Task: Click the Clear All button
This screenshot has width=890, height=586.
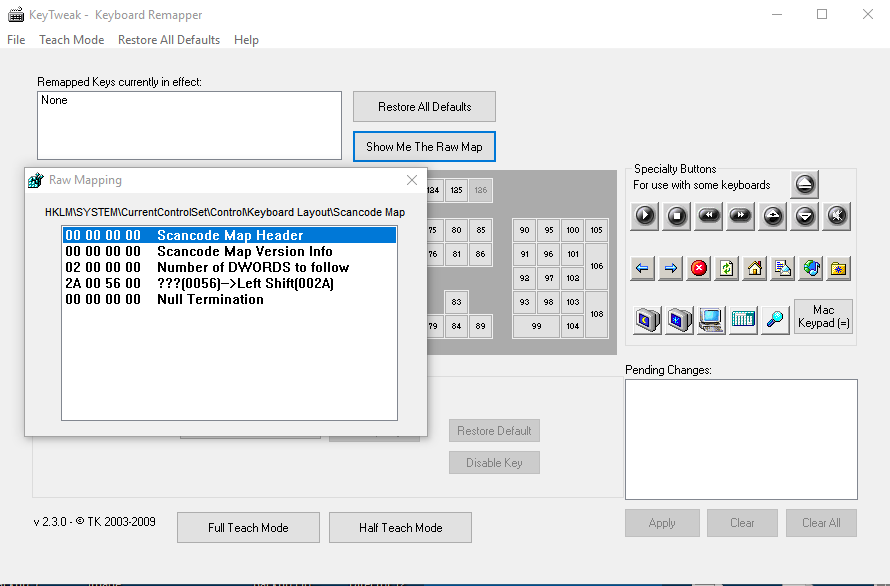Action: pos(821,523)
